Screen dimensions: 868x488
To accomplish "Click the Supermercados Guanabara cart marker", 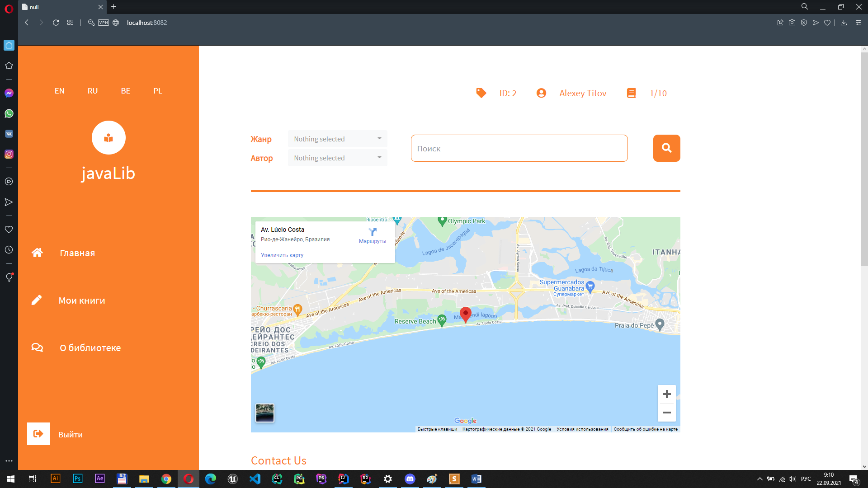I will [x=590, y=286].
